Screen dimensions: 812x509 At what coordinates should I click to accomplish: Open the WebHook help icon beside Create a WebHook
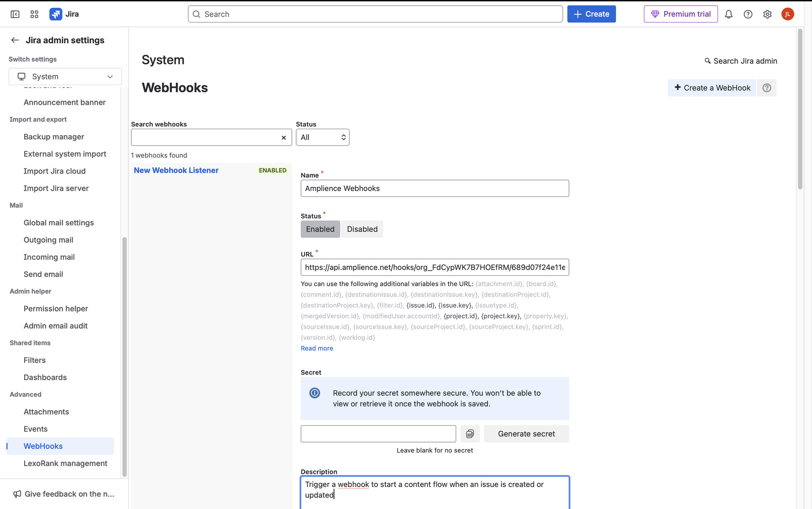[767, 88]
